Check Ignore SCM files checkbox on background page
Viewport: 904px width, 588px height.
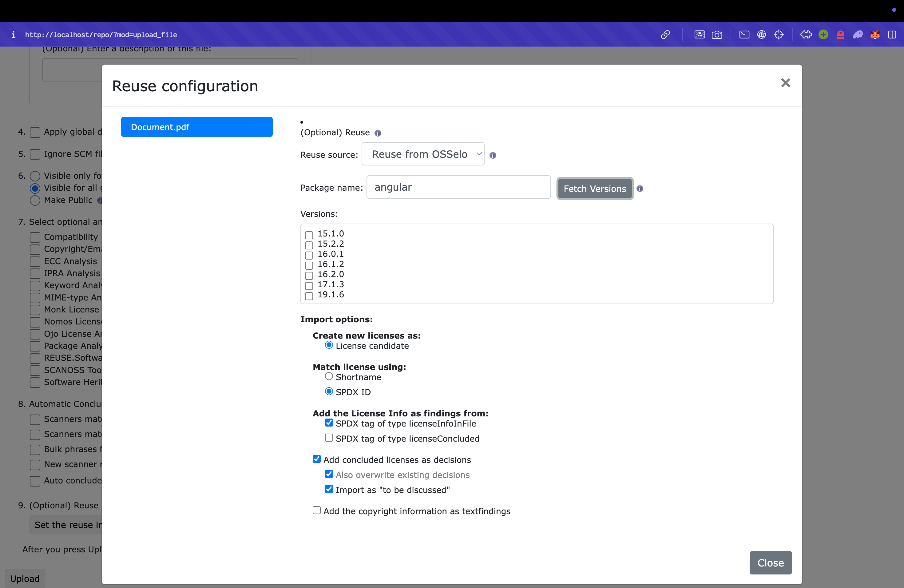click(35, 154)
